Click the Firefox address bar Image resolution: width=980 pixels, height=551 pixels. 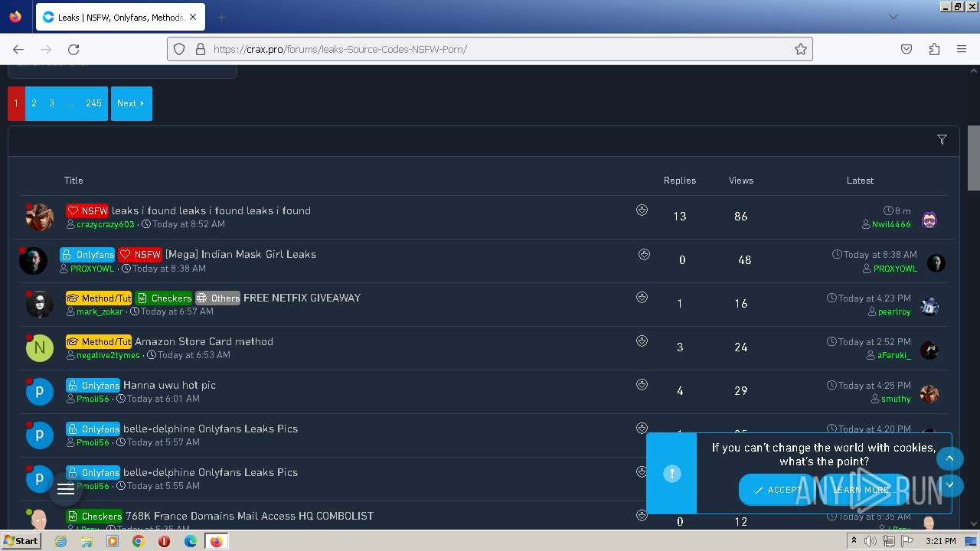tap(490, 49)
